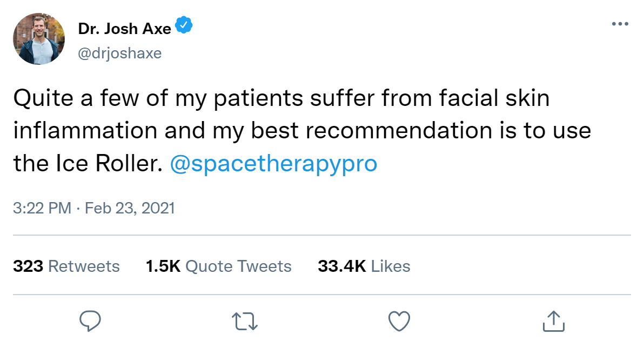Click the 3:22 PM timestamp
This screenshot has width=644, height=361.
42,208
